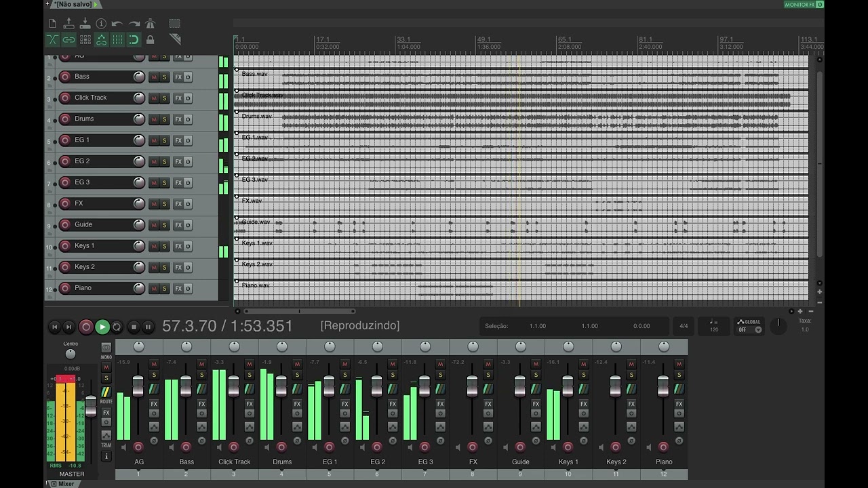Screen dimensions: 868x488
Task: Toggle auto-crossfade toolbar button
Action: (x=52, y=40)
